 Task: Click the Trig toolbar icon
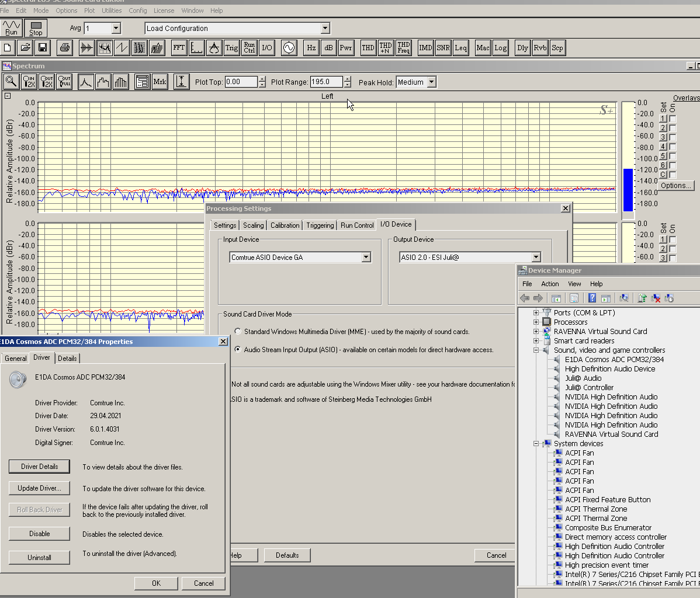(232, 48)
